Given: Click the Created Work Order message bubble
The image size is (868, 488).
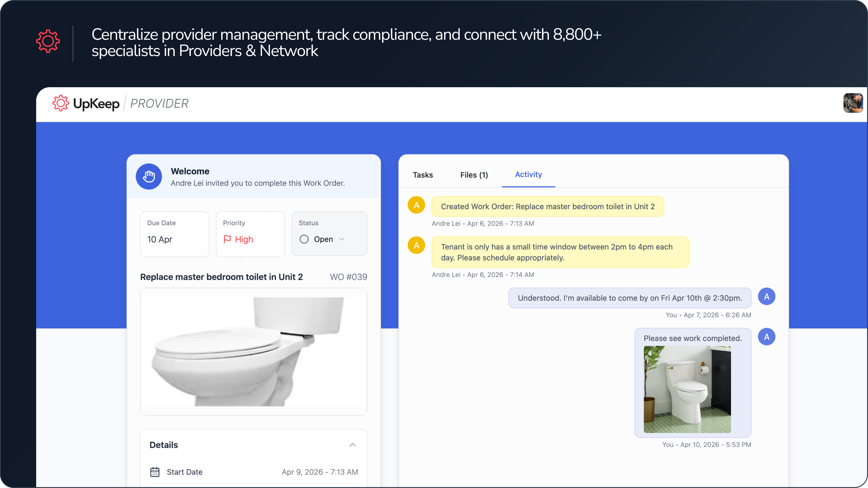Looking at the screenshot, I should (x=547, y=206).
